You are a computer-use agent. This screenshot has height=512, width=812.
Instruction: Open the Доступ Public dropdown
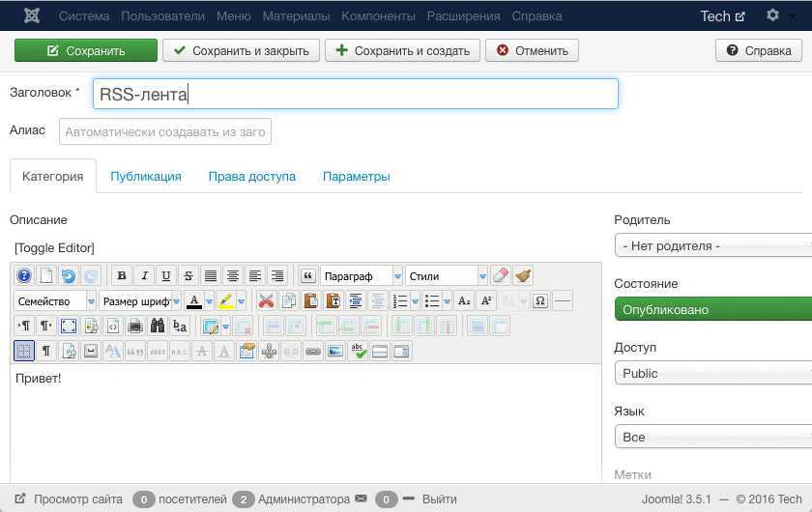pos(713,374)
